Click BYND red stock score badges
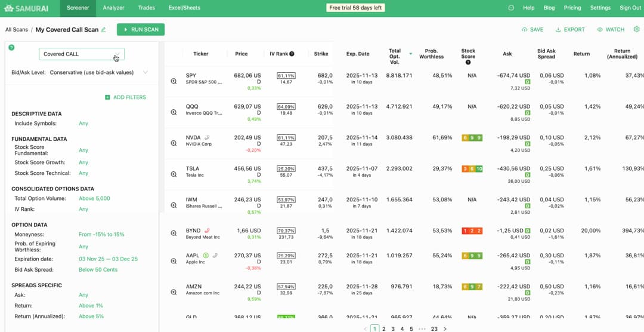Screen dimensions: 644x332 click(x=472, y=231)
